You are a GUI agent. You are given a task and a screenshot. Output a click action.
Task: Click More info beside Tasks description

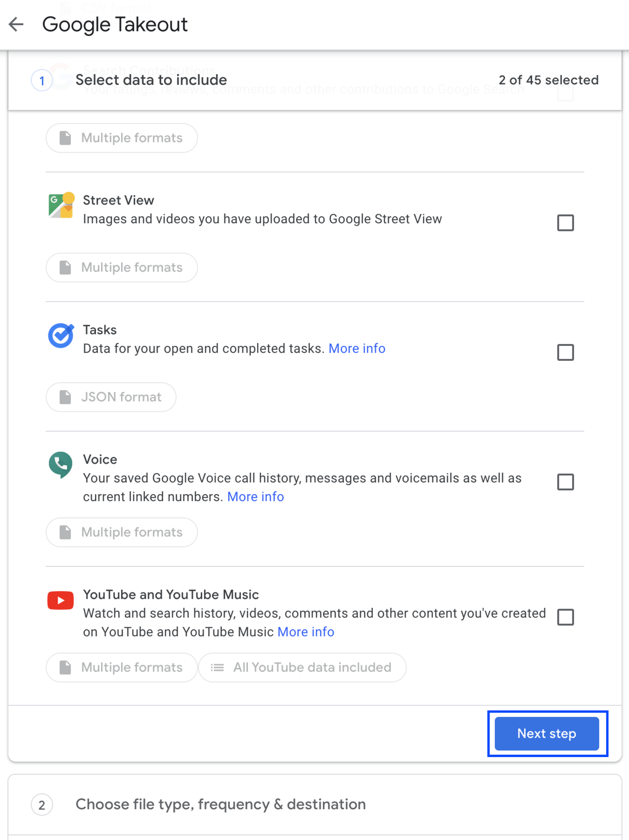(x=357, y=348)
